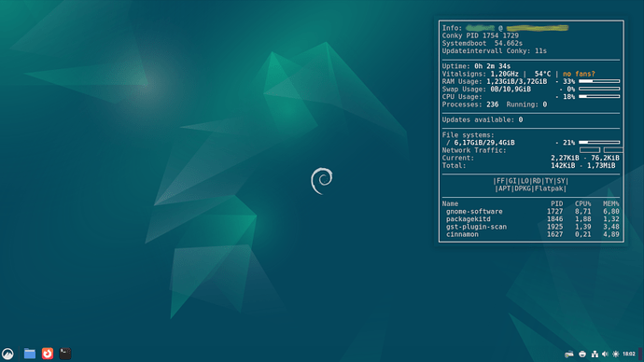The image size is (644, 362).
Task: Click the FF shortcut label in Conky
Action: [500, 181]
